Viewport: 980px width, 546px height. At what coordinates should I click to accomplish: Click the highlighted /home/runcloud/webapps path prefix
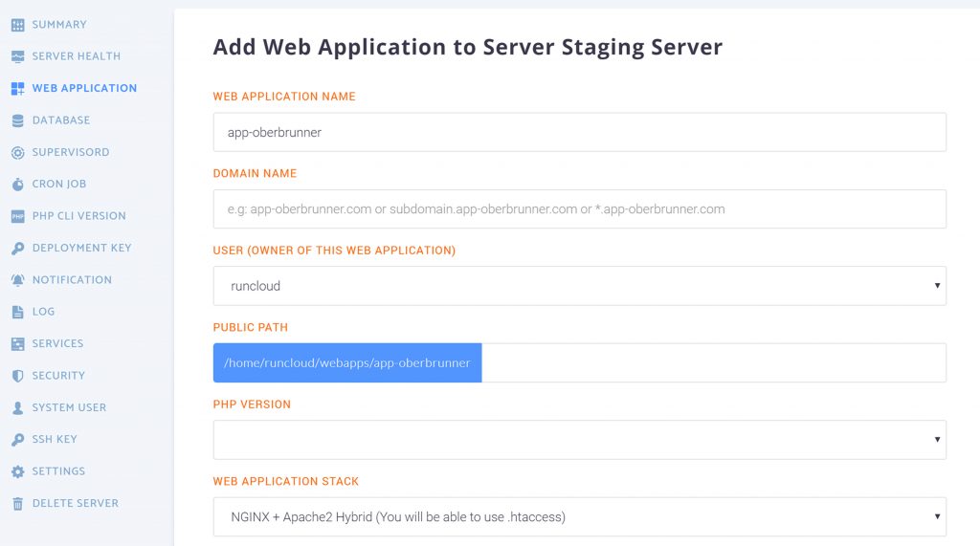point(347,363)
